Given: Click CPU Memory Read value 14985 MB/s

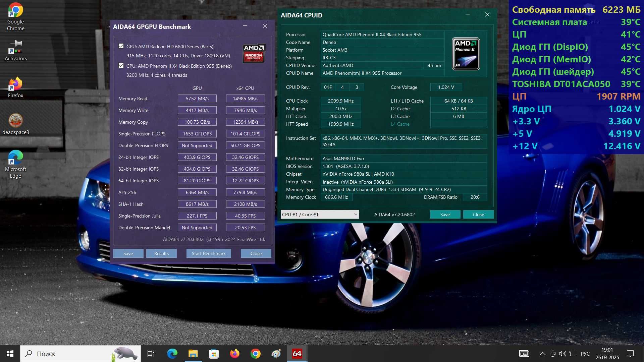Looking at the screenshot, I should [246, 99].
